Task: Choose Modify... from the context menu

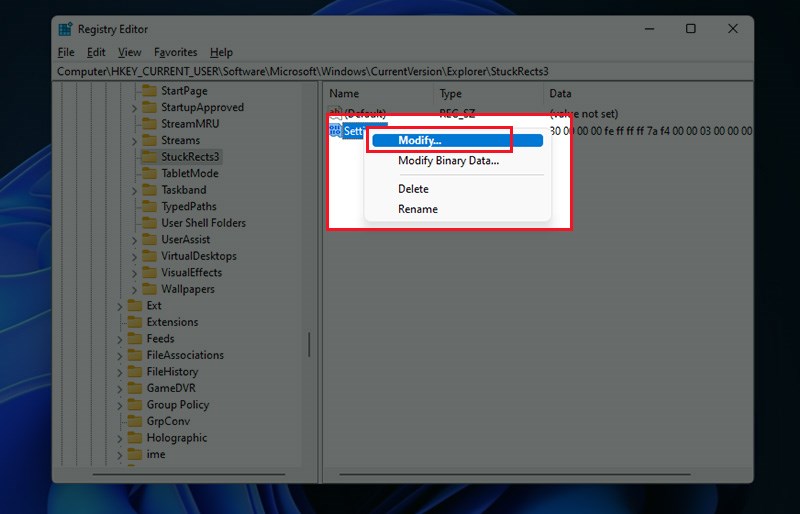Action: [457, 140]
